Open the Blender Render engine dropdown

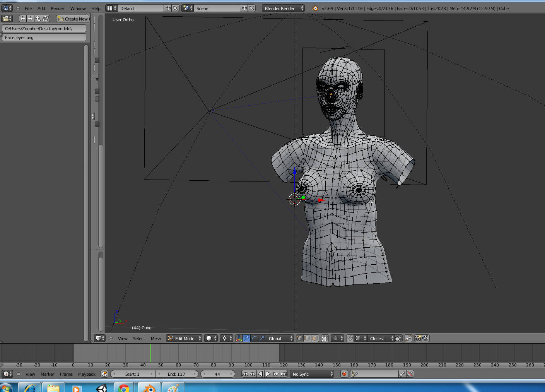click(x=283, y=8)
